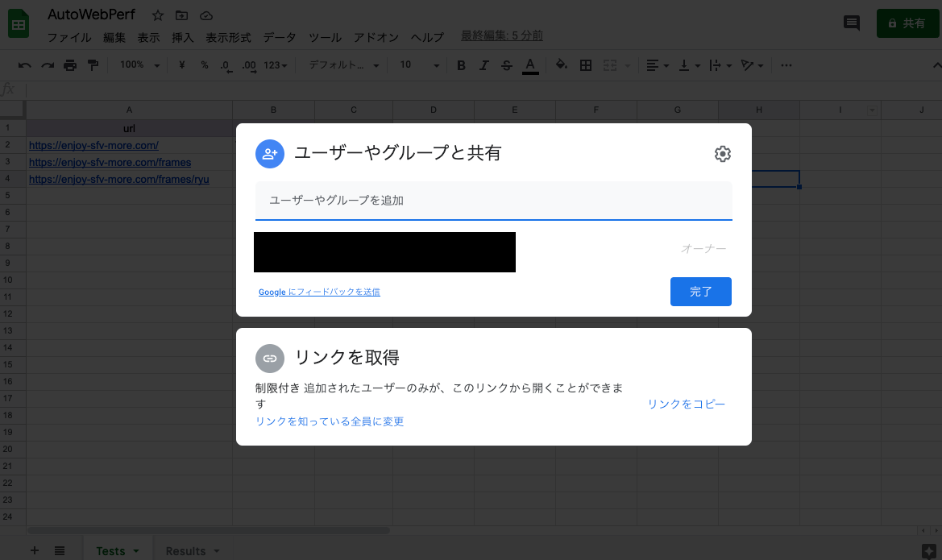Open the 編集 menu
Viewport: 942px width, 560px height.
(114, 37)
